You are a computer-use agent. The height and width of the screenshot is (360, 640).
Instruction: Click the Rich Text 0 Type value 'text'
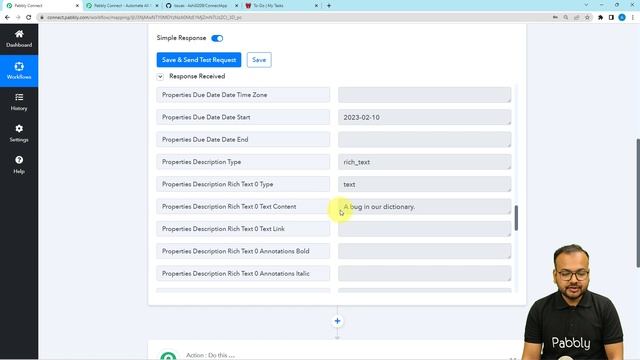pos(424,184)
